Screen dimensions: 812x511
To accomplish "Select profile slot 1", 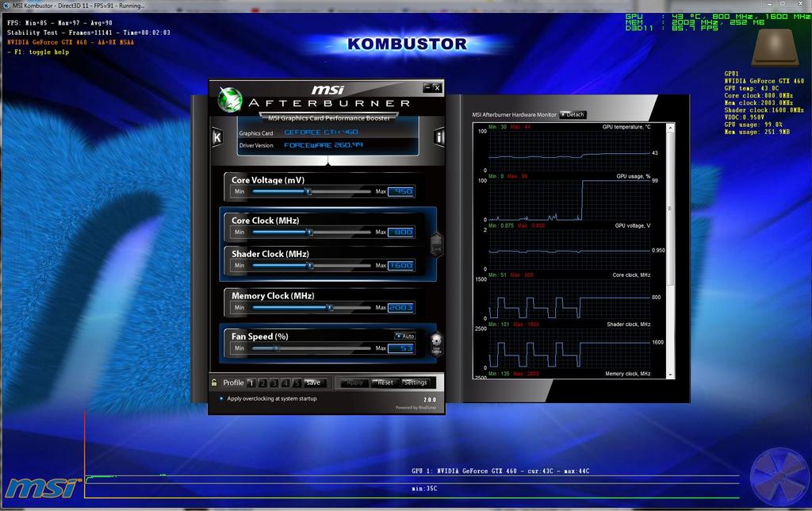I will (x=251, y=383).
